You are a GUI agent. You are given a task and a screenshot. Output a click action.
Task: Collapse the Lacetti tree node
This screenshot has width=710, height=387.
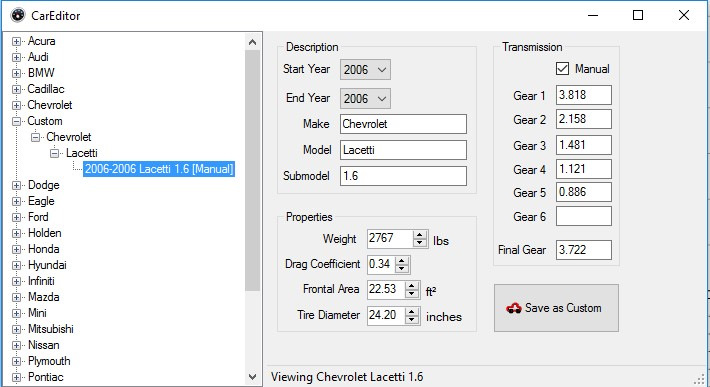(x=54, y=153)
